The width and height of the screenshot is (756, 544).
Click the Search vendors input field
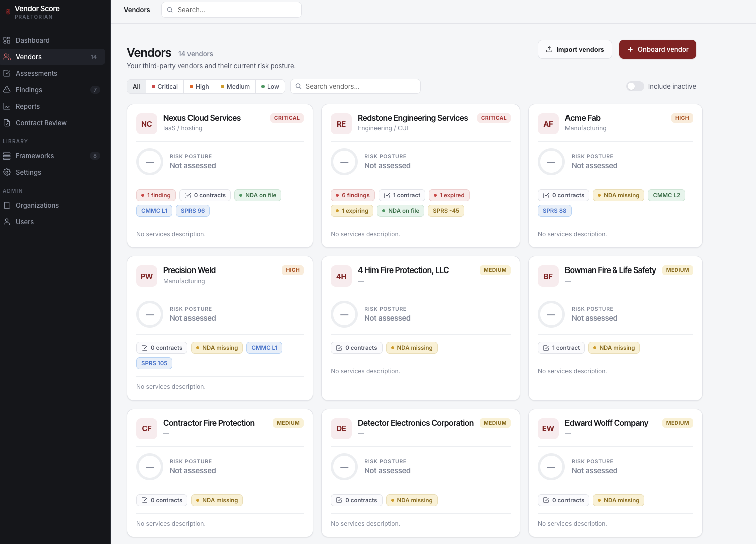[x=355, y=86]
